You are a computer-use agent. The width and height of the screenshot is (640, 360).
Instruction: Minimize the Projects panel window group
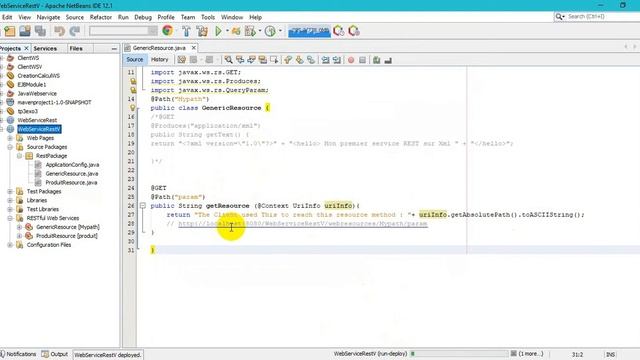coord(114,49)
